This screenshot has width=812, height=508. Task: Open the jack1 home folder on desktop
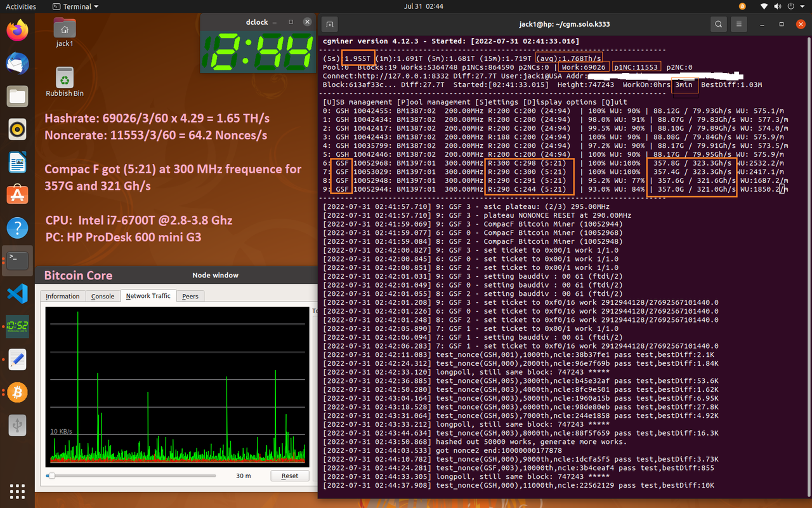tap(64, 32)
